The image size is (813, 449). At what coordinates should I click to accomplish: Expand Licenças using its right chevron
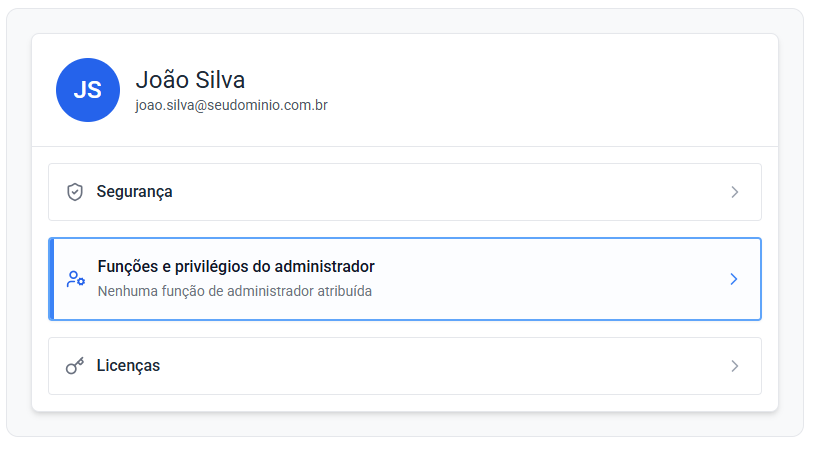[x=734, y=366]
